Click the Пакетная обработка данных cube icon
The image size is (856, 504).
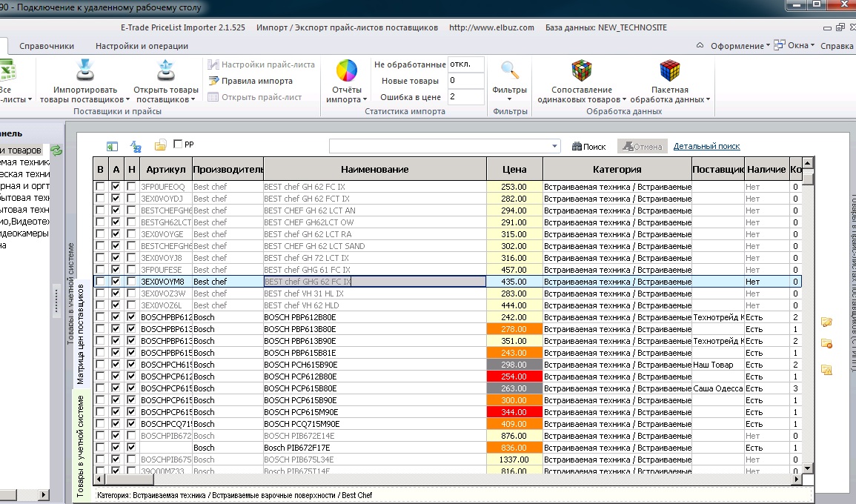(x=670, y=70)
